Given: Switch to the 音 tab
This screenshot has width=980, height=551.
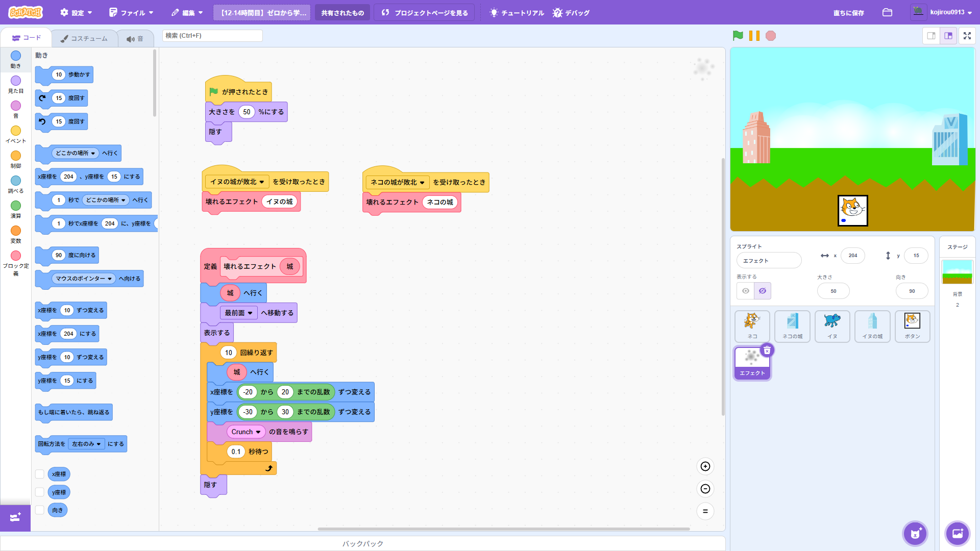Looking at the screenshot, I should click(x=135, y=39).
